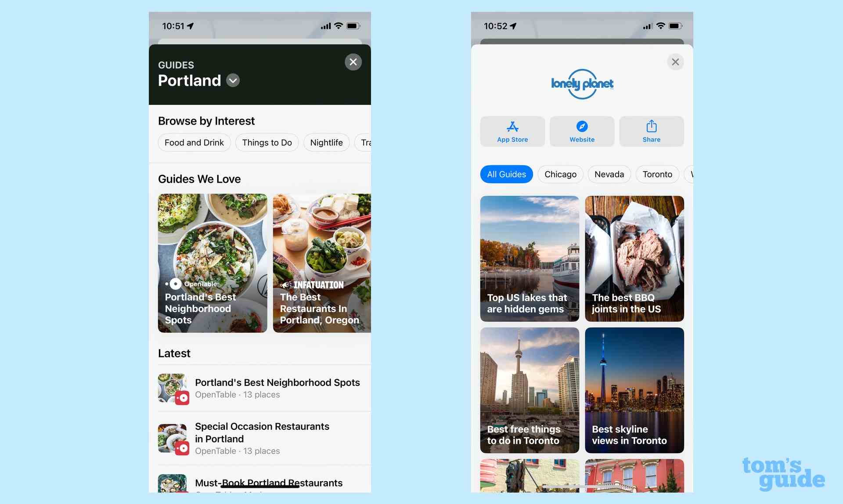Tap the Share icon on Lonely Planet page
Screen dimensions: 843x504
[651, 131]
